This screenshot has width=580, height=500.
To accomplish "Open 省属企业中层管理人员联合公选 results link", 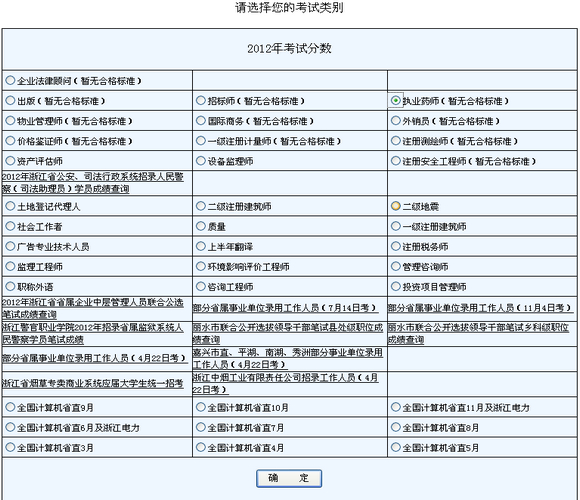I will [93, 308].
